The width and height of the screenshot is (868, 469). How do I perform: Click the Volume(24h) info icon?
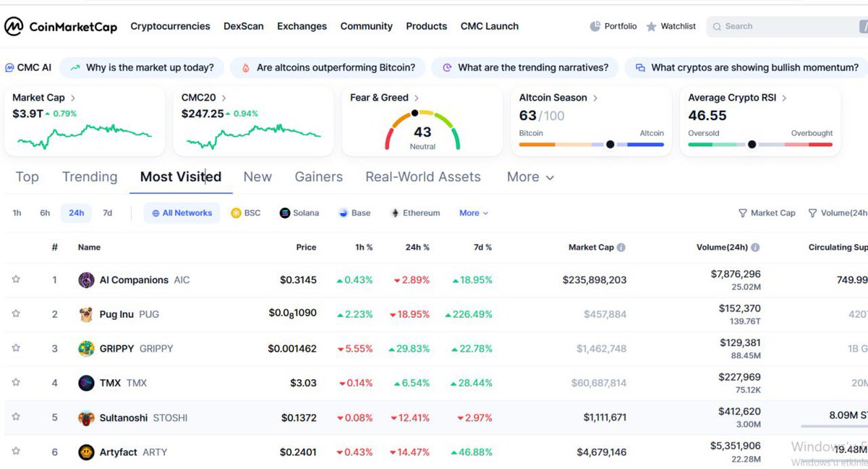tap(755, 248)
